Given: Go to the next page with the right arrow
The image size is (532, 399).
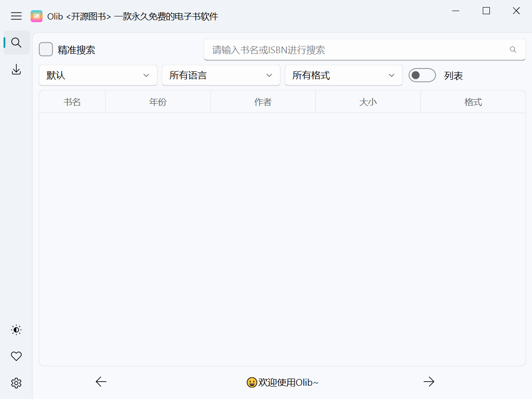Looking at the screenshot, I should (429, 382).
